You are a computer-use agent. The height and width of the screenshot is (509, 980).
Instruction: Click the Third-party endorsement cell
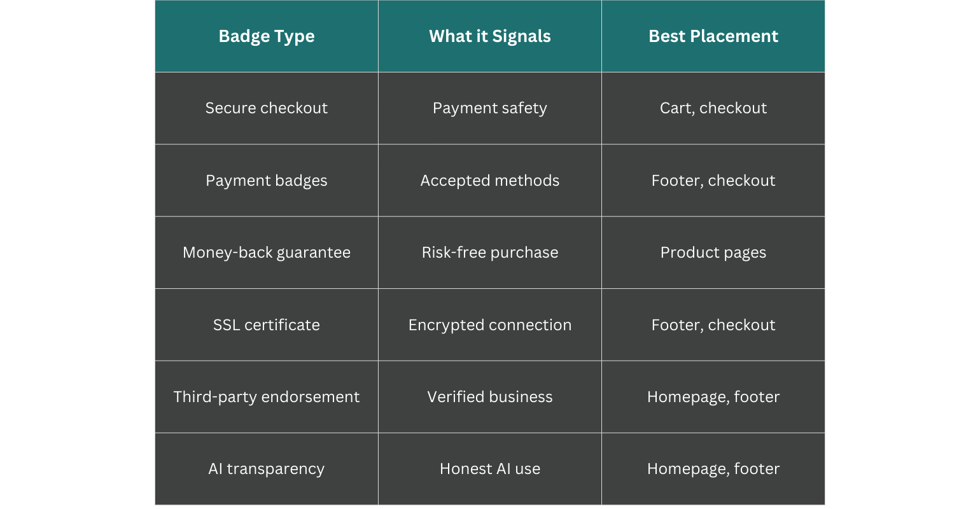coord(267,397)
